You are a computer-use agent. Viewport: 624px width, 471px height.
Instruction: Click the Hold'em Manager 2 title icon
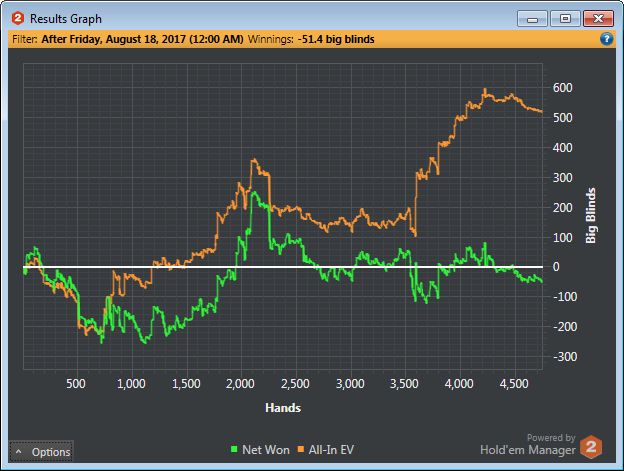[18, 18]
